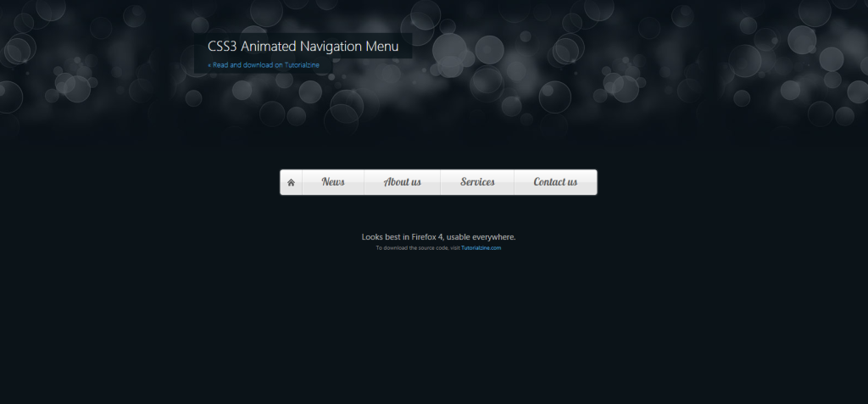Select About us in the navigation bar

point(403,182)
